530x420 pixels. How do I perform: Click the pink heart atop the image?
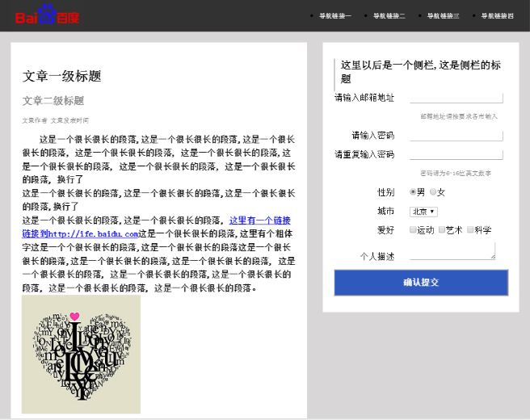(x=75, y=316)
